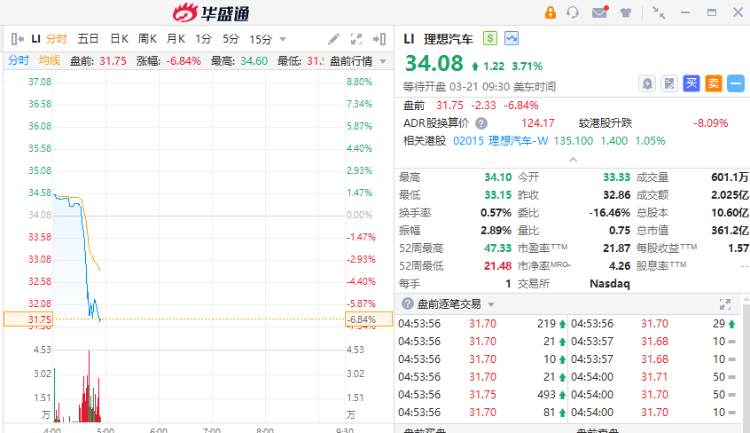Image resolution: width=750 pixels, height=433 pixels.
Task: Open customer service headset icon
Action: 573,13
